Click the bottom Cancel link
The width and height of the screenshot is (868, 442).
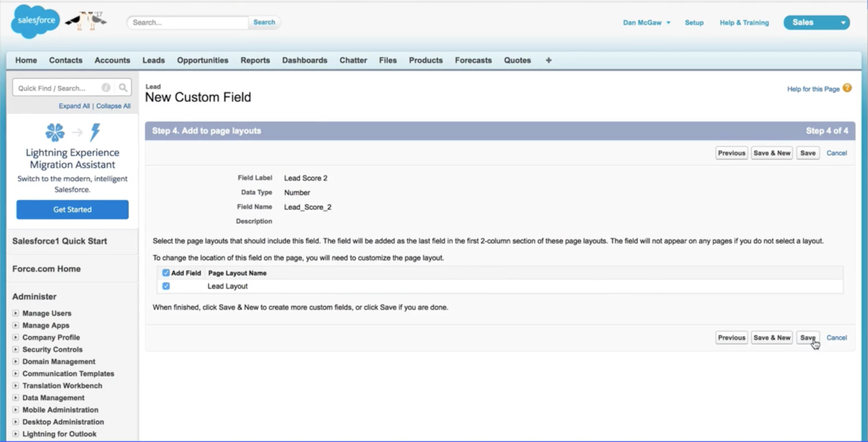pos(837,338)
